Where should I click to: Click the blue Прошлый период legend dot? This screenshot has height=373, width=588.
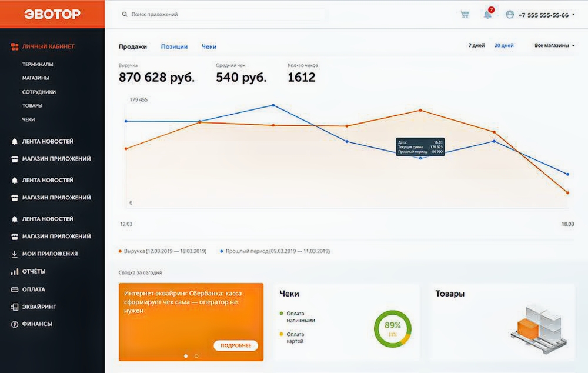pyautogui.click(x=222, y=251)
